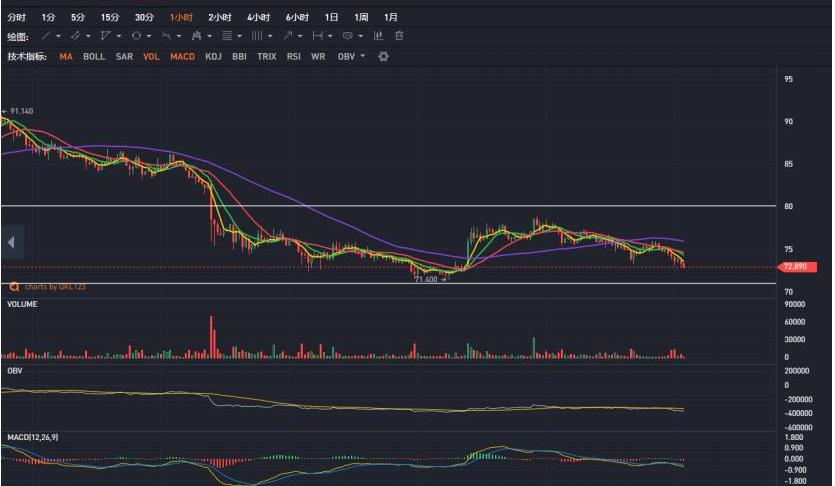Toggle the MACD indicator

point(182,57)
